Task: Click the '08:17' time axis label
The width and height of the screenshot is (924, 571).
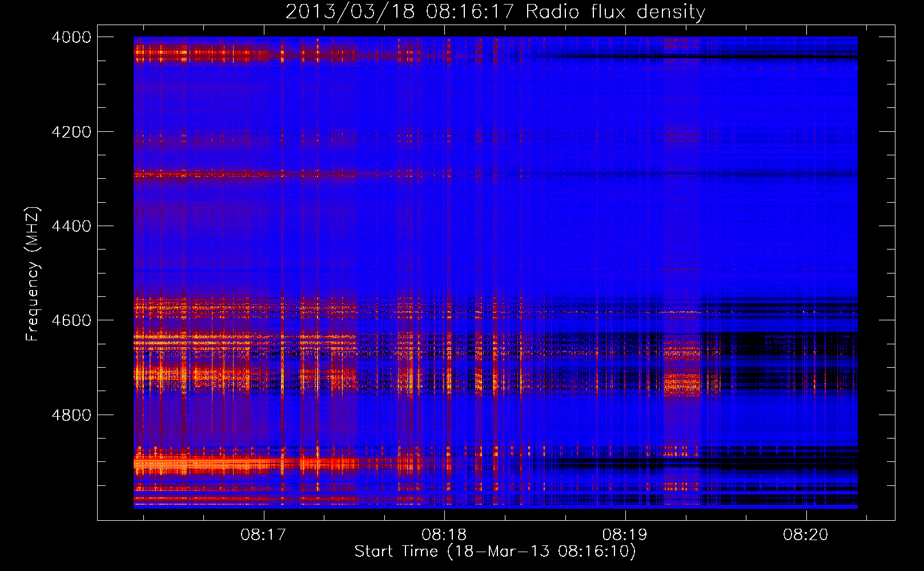Action: (263, 535)
